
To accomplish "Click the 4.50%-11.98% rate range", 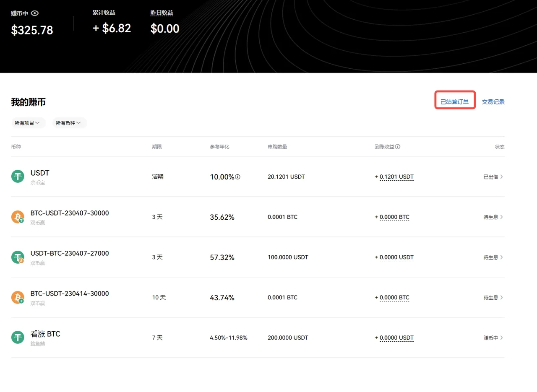I will [229, 337].
